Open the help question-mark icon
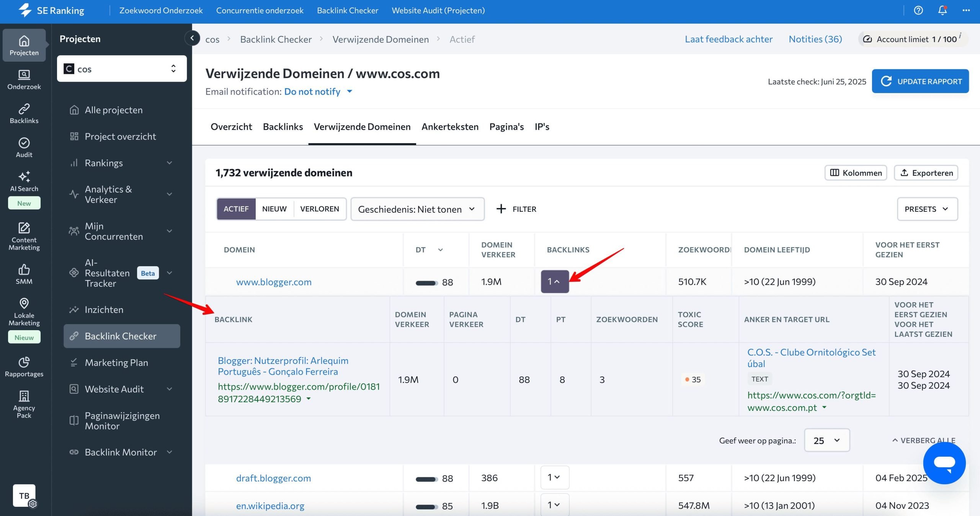Image resolution: width=980 pixels, height=516 pixels. point(918,10)
